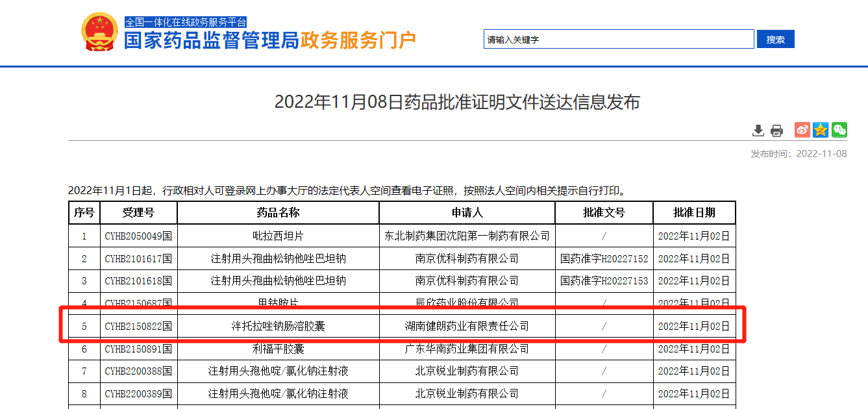The image size is (868, 409).
Task: Click the approval date in row CYHB2200389国
Action: [694, 393]
